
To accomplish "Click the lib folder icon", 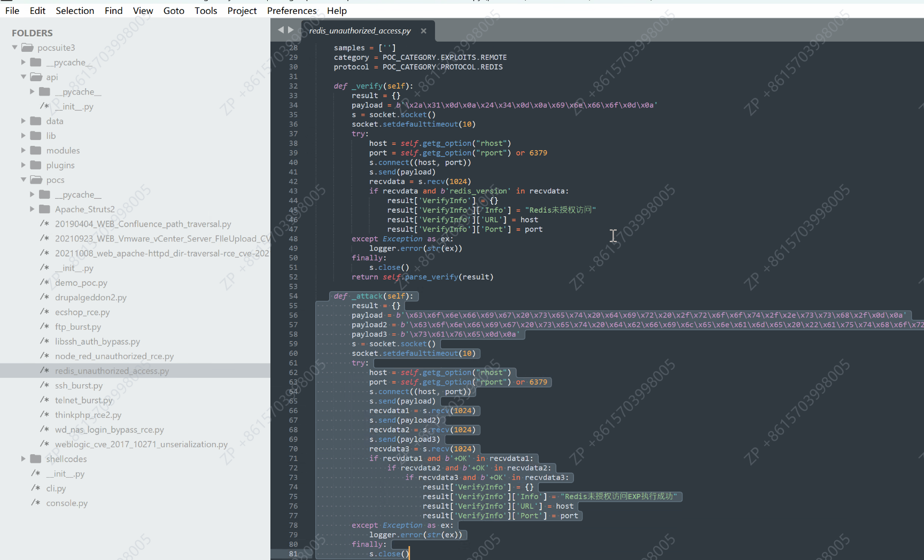I will (36, 136).
